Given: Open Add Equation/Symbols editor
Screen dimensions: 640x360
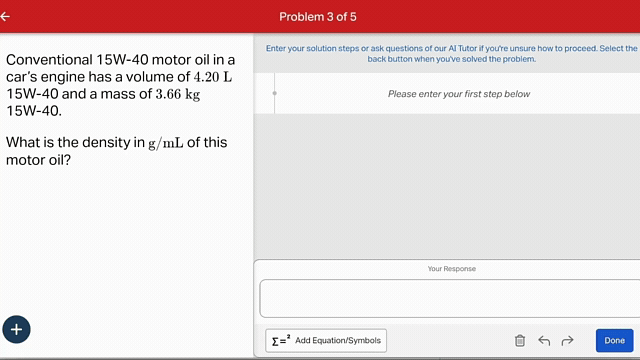Looking at the screenshot, I should (326, 340).
